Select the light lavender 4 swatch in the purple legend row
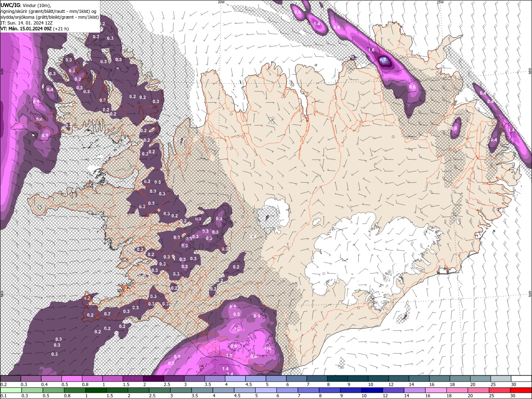 [235, 379]
